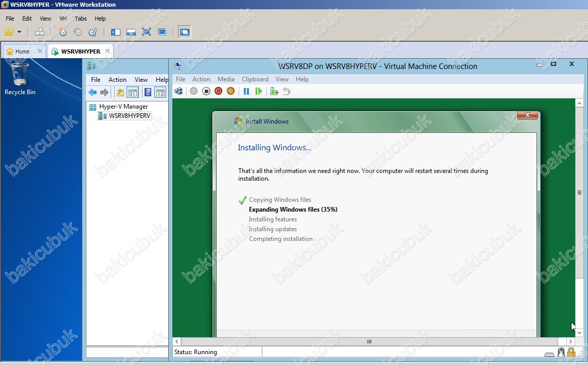Click horizontal scroll left arrow
This screenshot has height=365, width=588.
[x=177, y=341]
